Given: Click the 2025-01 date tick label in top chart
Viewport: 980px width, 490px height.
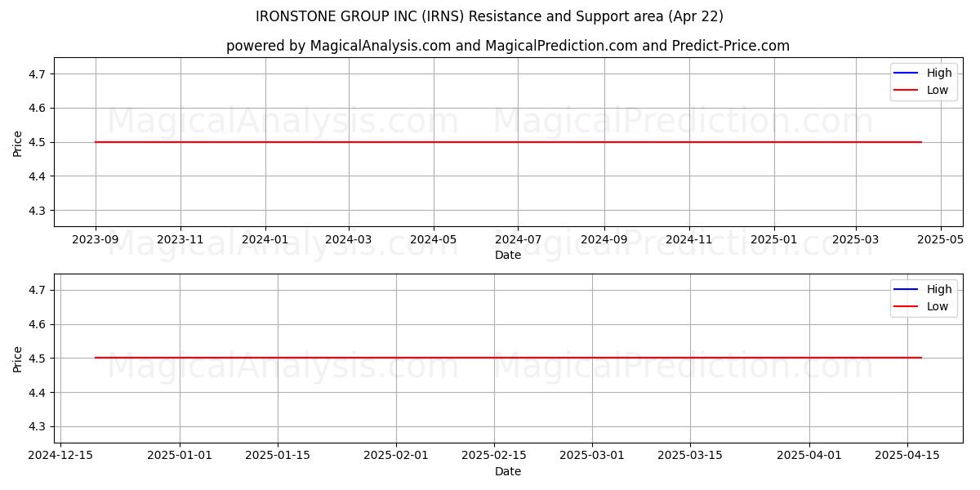Looking at the screenshot, I should point(774,240).
